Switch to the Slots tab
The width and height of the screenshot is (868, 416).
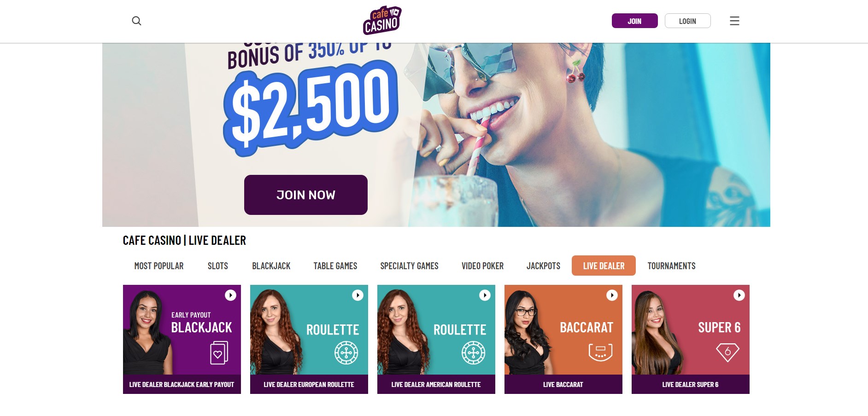click(x=218, y=266)
